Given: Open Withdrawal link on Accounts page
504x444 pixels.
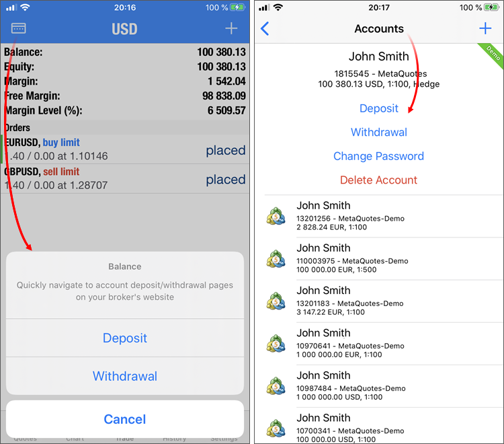Looking at the screenshot, I should [x=378, y=133].
